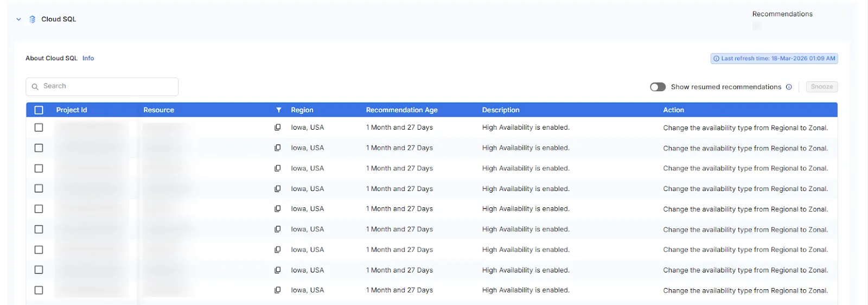Copy resource name in second row
Viewport: 868px width, 305px height.
278,148
